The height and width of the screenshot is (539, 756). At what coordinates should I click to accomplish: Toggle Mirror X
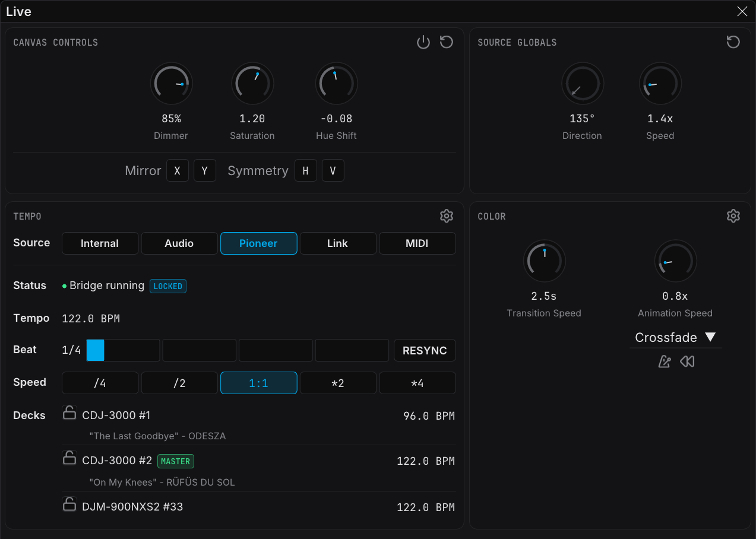[x=178, y=170]
